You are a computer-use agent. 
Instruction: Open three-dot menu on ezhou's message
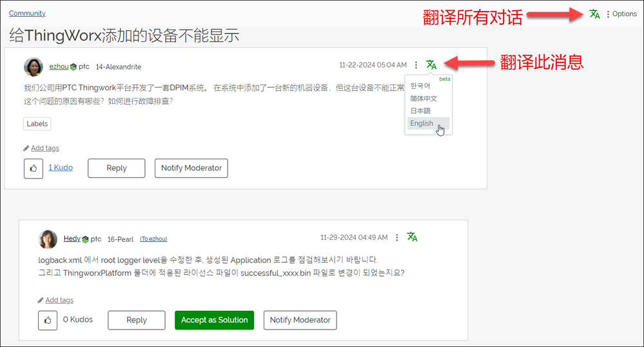416,65
